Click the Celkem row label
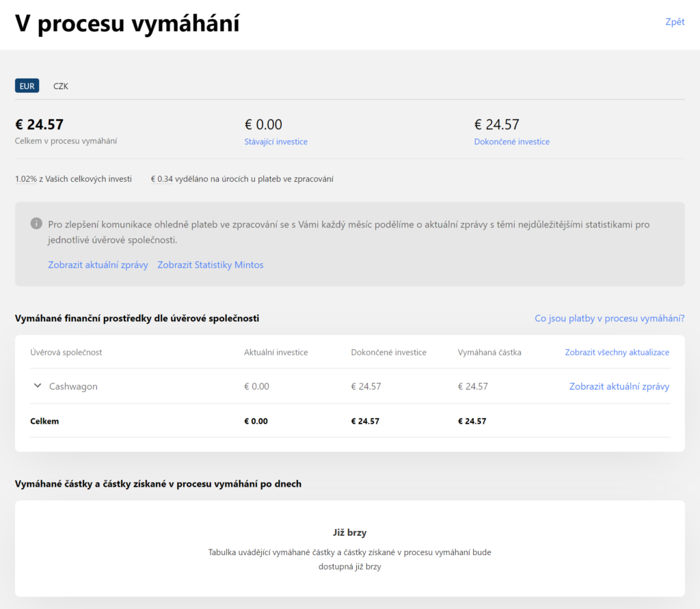Viewport: 700px width, 609px height. coord(44,421)
